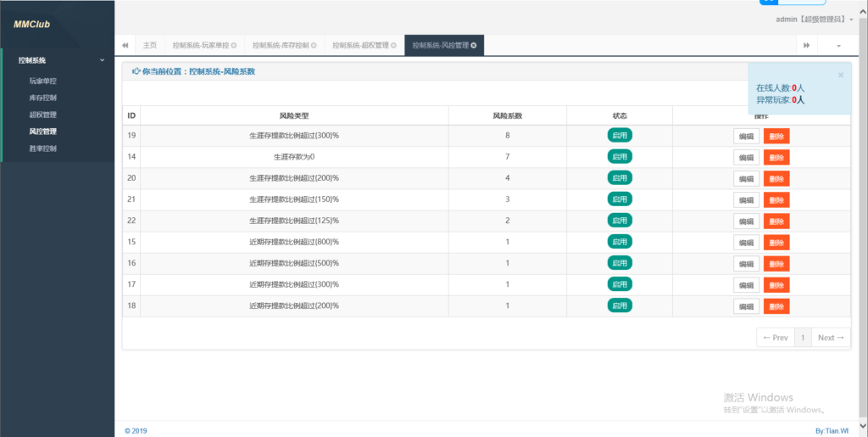Screen dimensions: 868x437
Task: Click 编辑 for risk ID 20
Action: click(x=746, y=178)
